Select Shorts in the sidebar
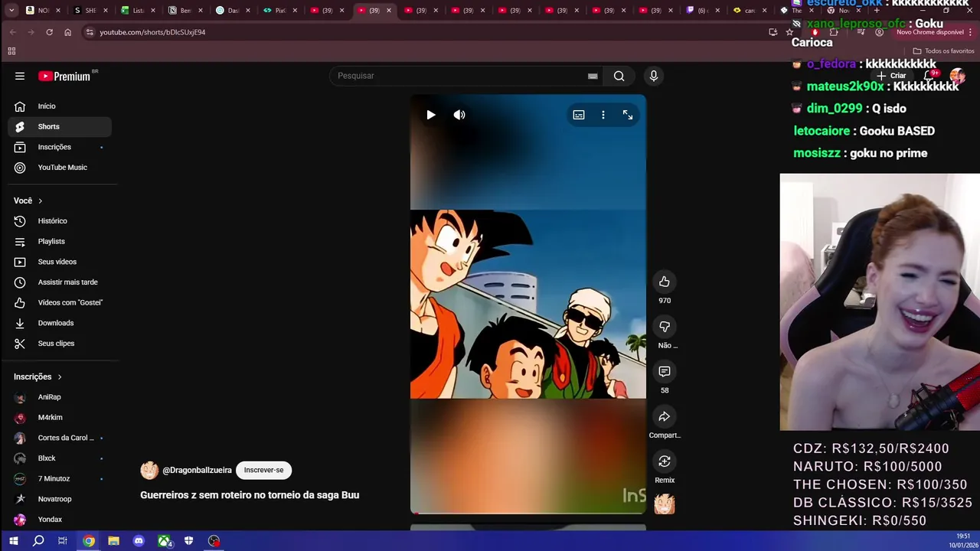 (60, 126)
